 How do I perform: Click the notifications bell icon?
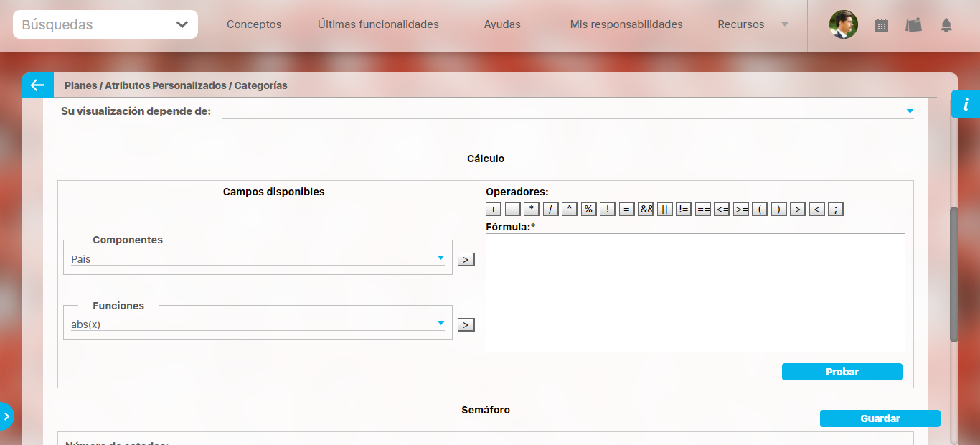click(x=946, y=25)
